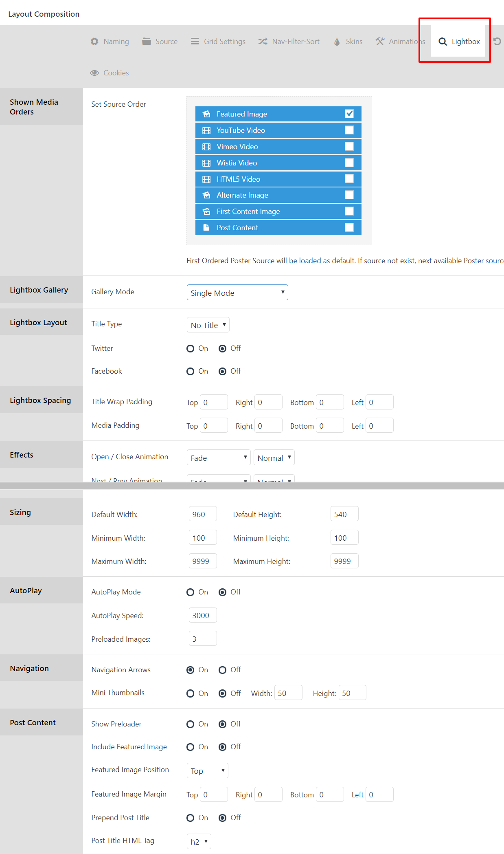Click the reset arrow icon after Lightbox
The height and width of the screenshot is (854, 504).
tap(497, 42)
